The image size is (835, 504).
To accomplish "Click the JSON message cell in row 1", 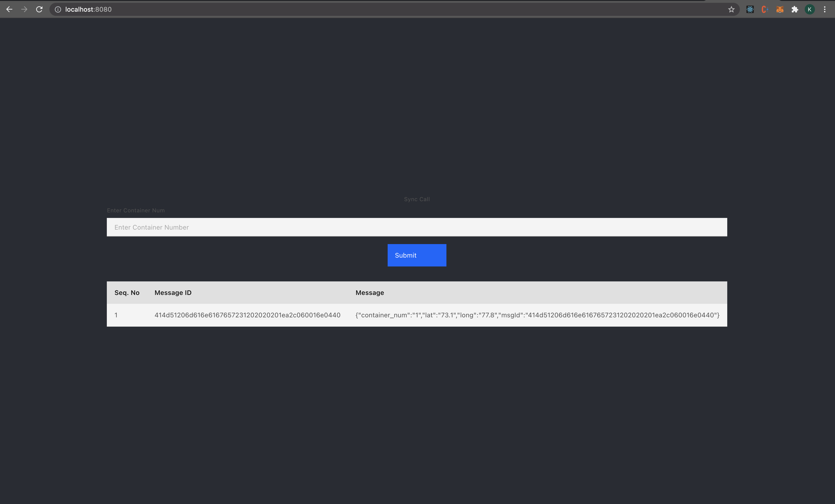I will pos(537,315).
